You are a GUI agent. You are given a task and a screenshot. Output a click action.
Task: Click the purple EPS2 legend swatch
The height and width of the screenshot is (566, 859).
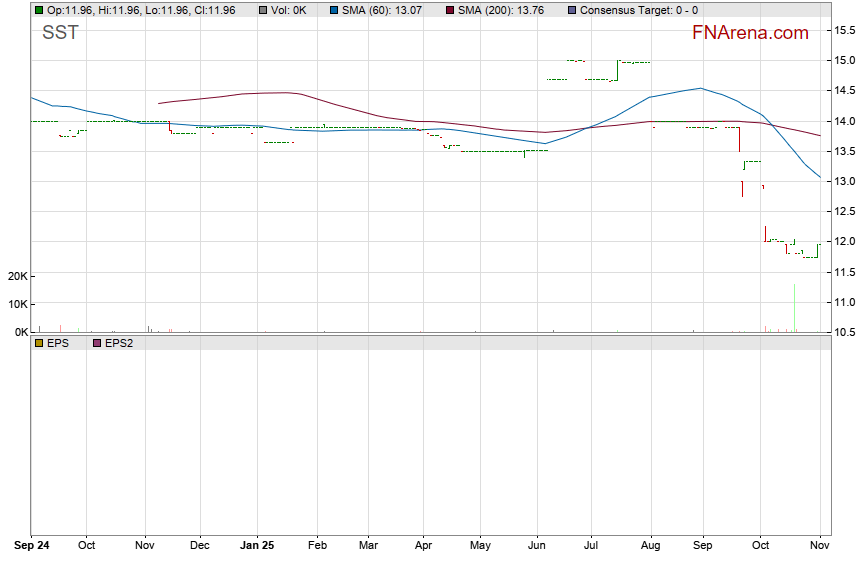coord(97,343)
